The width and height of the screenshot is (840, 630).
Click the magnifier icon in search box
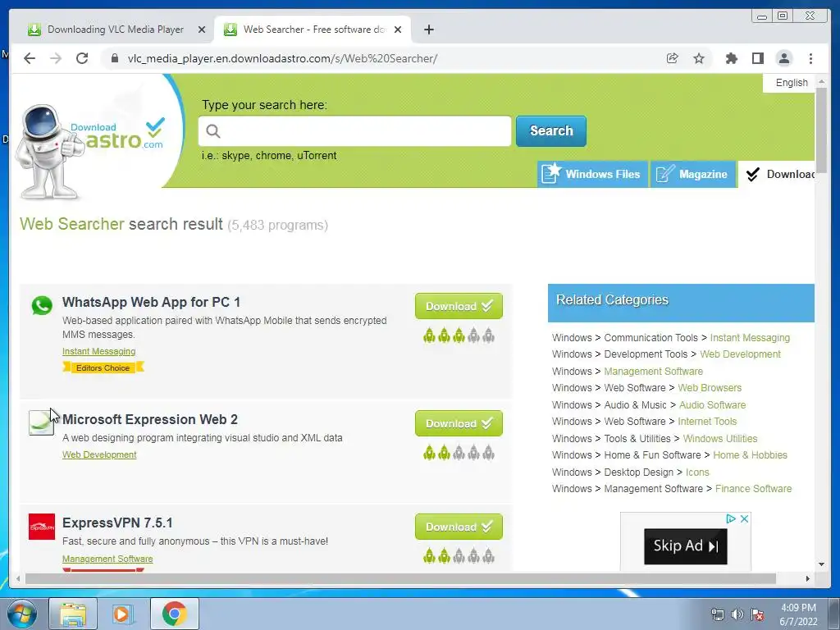coord(213,130)
